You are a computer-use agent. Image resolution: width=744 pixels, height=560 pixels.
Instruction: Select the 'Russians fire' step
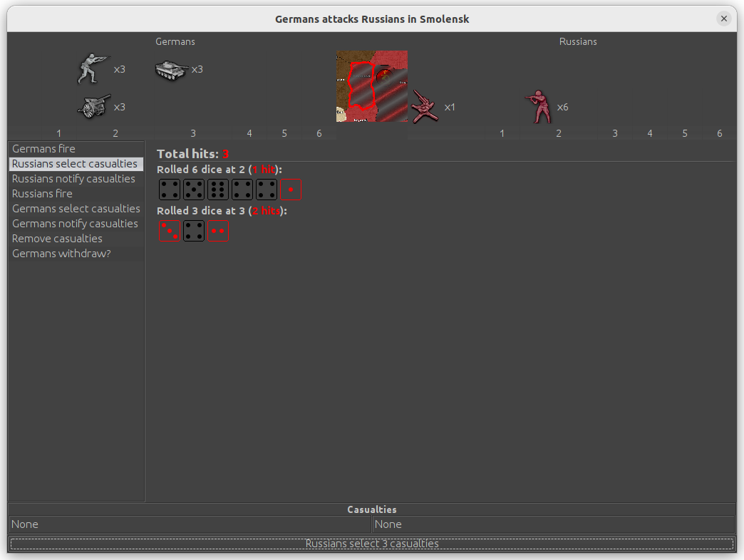click(42, 194)
